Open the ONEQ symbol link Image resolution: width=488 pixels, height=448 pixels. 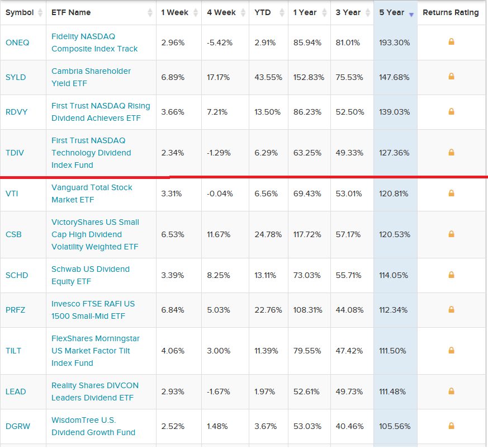point(17,43)
